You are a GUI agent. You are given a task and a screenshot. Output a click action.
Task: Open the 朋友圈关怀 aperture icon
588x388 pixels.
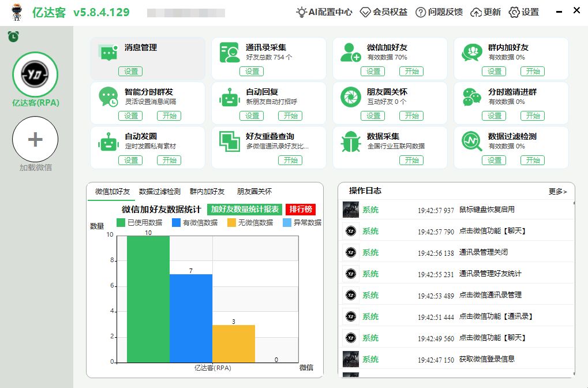click(350, 97)
